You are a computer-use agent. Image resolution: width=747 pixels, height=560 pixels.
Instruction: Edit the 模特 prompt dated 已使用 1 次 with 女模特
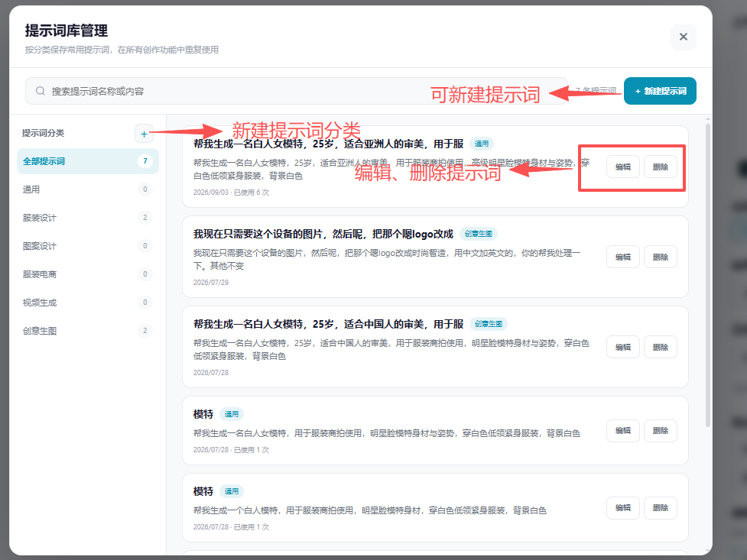pos(622,430)
